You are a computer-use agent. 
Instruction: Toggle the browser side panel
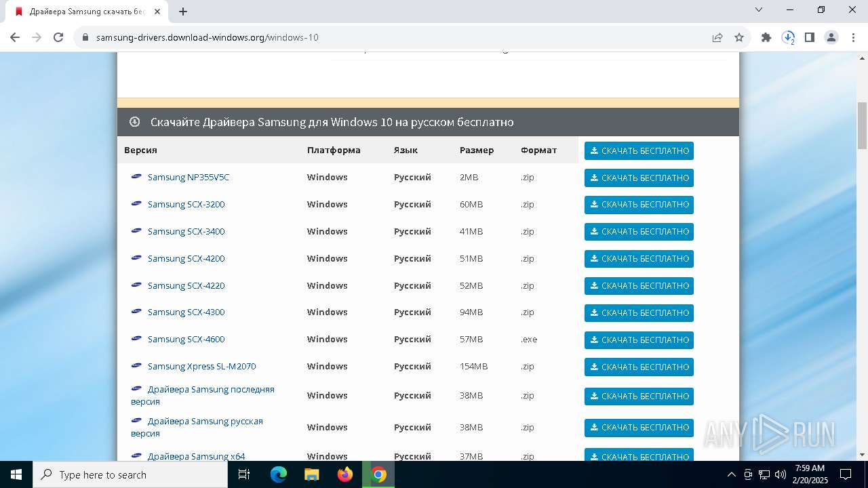point(810,37)
